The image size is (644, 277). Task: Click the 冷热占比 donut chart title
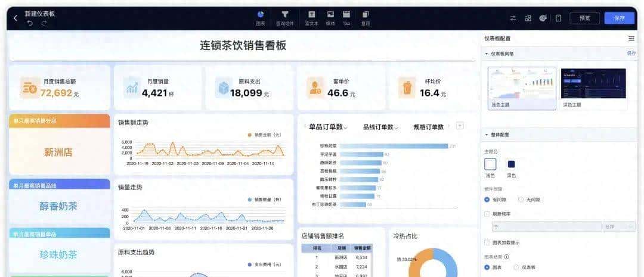tap(405, 236)
